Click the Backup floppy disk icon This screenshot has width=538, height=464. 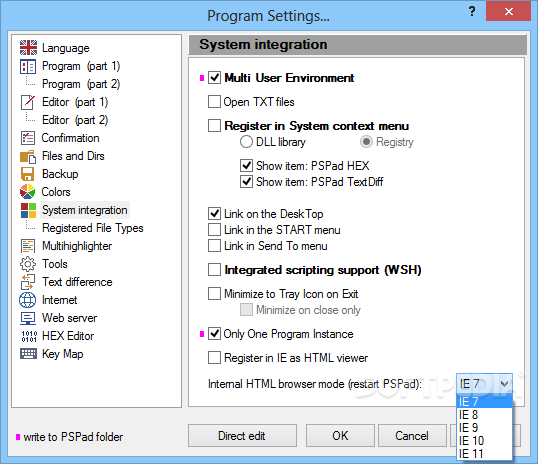[28, 174]
